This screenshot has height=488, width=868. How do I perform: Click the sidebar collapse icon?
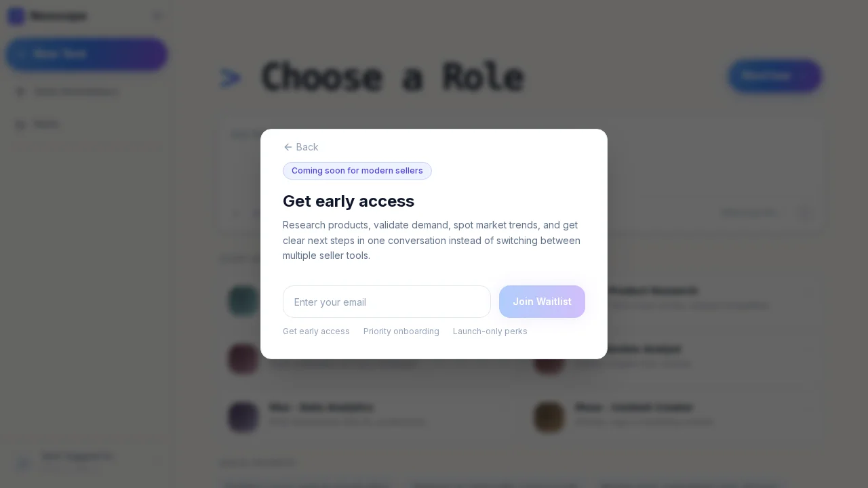[x=158, y=16]
